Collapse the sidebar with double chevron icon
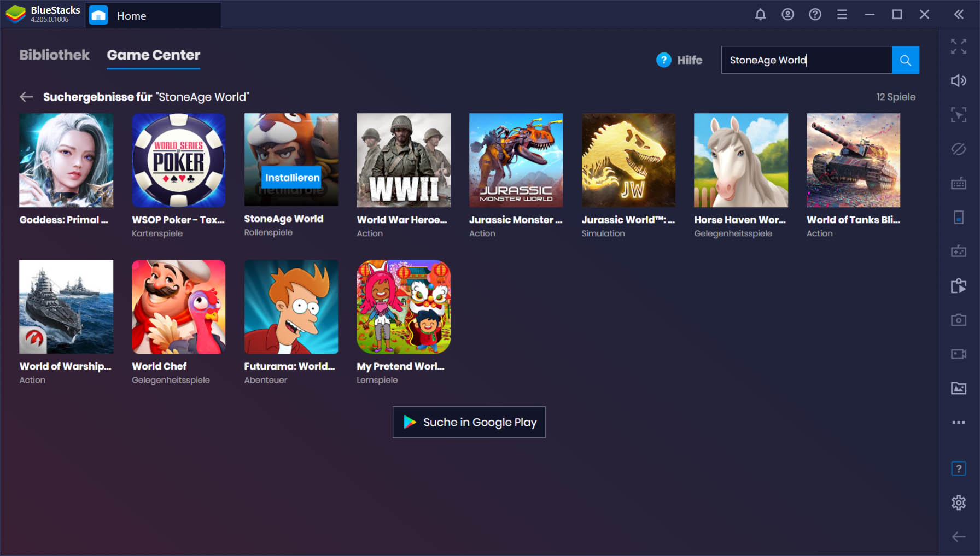The image size is (980, 556). (959, 15)
